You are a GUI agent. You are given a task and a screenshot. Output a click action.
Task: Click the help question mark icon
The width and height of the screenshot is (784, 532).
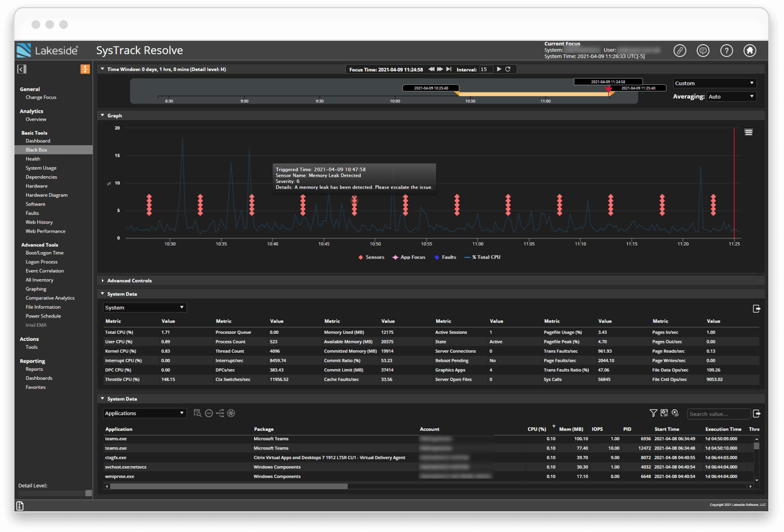pyautogui.click(x=727, y=50)
